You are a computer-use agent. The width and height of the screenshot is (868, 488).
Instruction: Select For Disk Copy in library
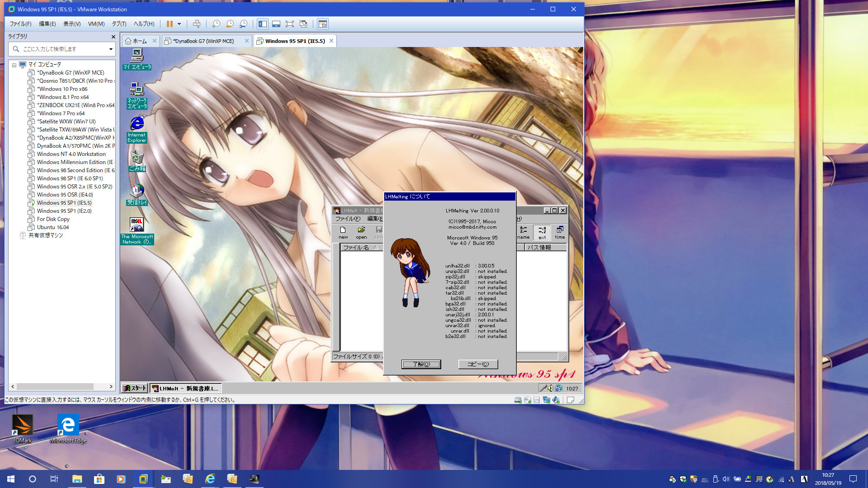pyautogui.click(x=53, y=219)
